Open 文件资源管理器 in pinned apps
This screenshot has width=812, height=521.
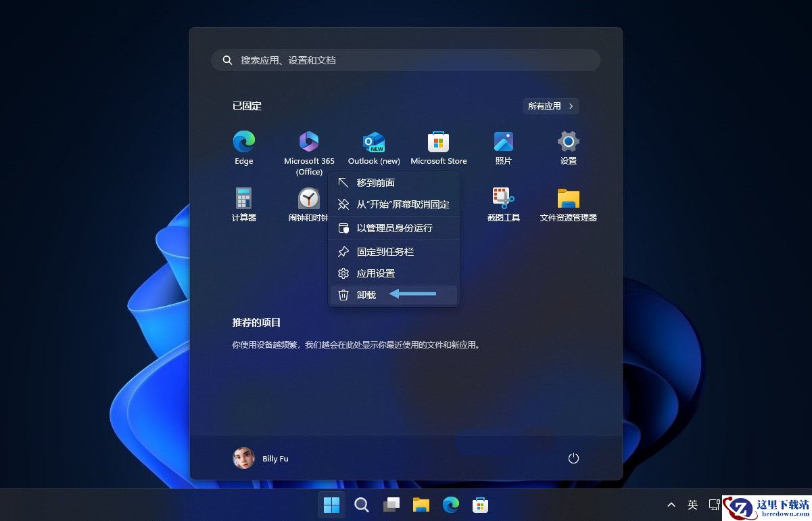(568, 204)
